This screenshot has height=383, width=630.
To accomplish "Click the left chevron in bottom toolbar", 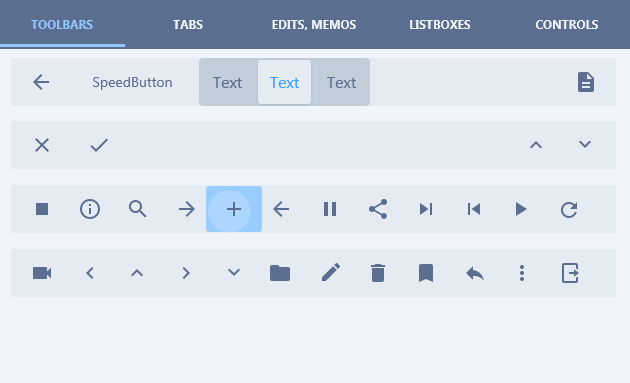I will [x=90, y=273].
